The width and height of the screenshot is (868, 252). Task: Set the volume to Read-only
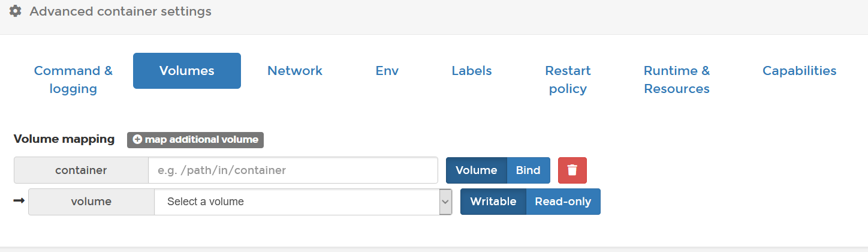coord(563,202)
